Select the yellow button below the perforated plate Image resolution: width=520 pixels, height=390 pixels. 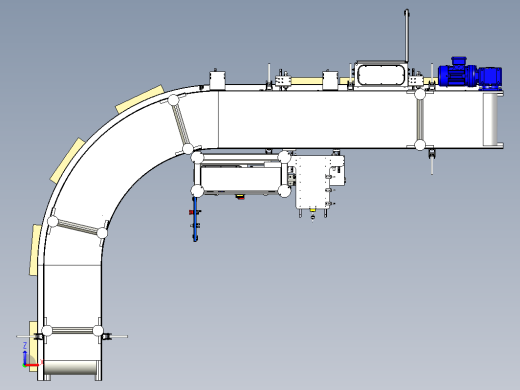(x=312, y=210)
